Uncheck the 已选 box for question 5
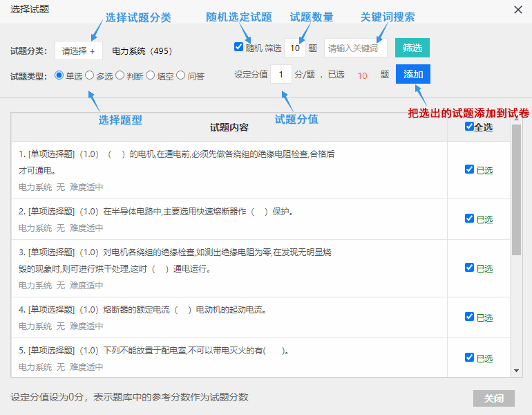This screenshot has width=532, height=415. [x=469, y=358]
